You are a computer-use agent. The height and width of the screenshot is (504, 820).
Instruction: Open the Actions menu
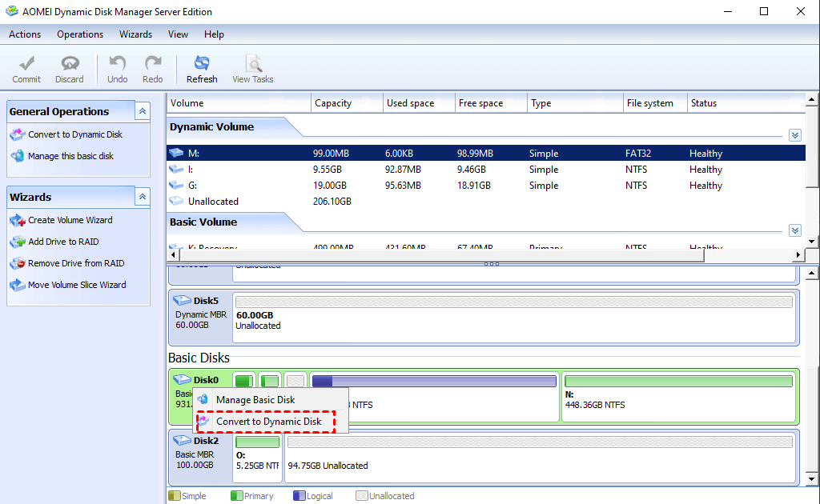pos(25,34)
